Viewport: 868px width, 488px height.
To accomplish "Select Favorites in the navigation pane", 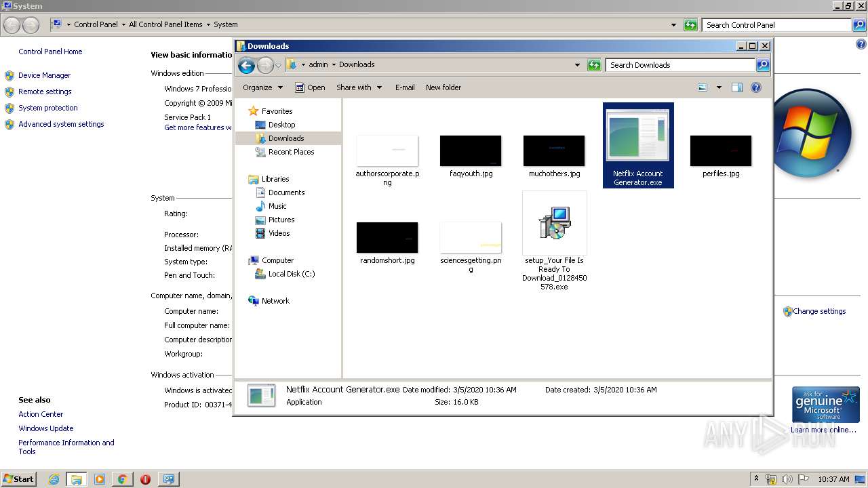I will [271, 111].
